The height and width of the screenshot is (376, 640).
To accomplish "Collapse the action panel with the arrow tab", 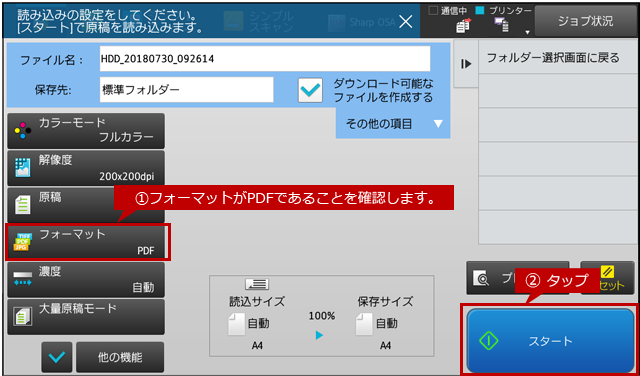I will coord(466,64).
